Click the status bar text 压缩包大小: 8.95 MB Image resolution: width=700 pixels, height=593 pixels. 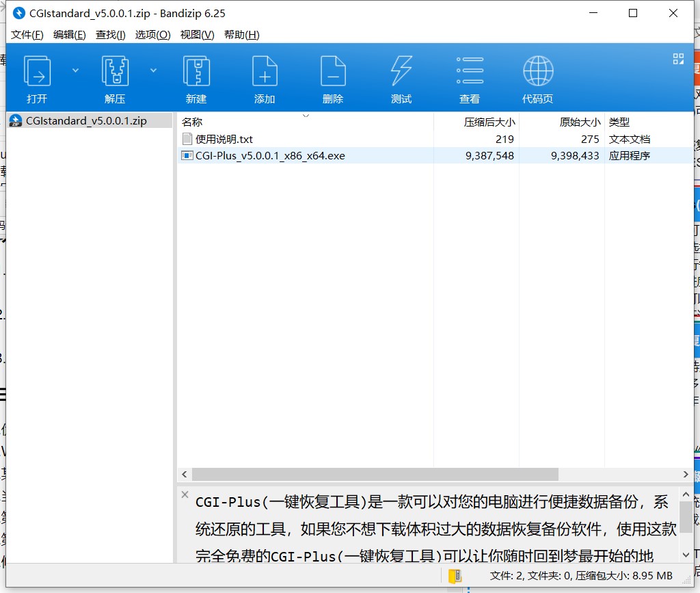point(623,576)
